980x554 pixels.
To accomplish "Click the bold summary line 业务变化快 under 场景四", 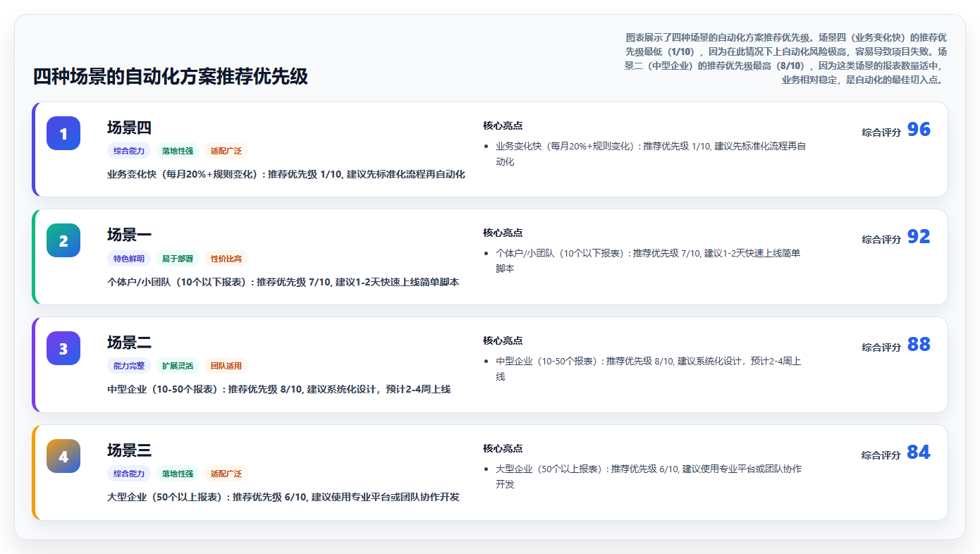I will 286,174.
